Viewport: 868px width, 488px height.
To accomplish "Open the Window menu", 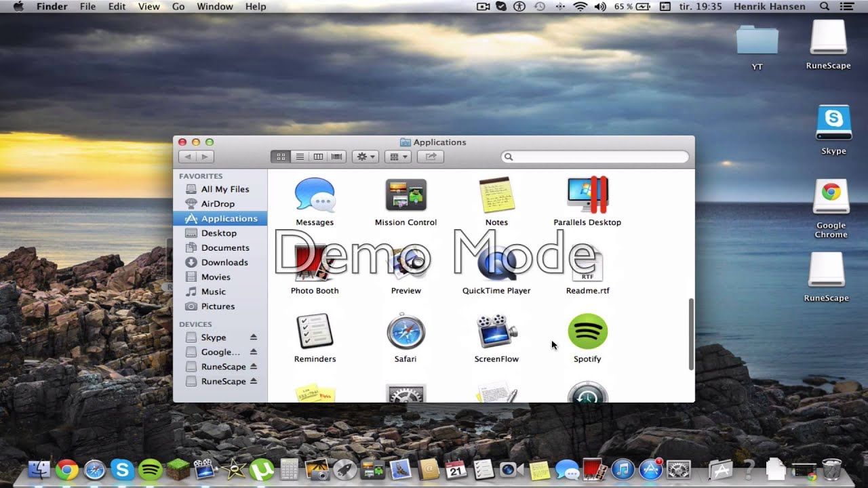I will (x=214, y=7).
